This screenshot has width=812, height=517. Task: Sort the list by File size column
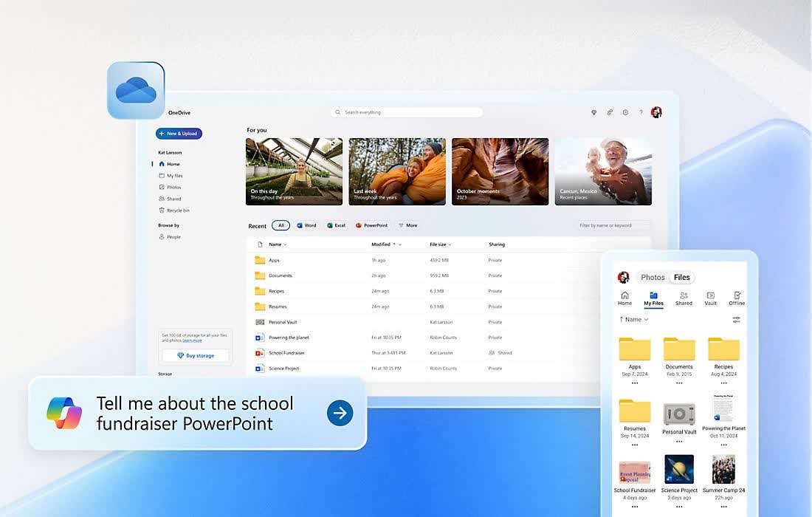pos(441,244)
